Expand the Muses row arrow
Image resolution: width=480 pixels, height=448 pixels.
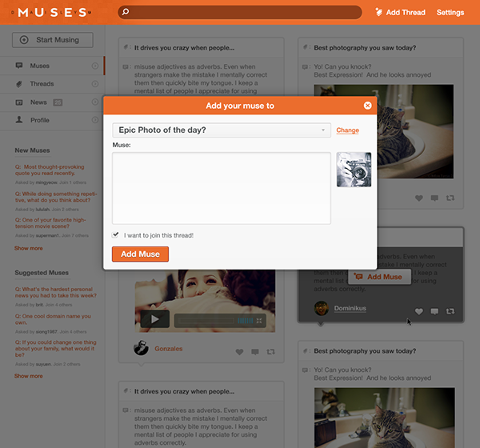coord(95,66)
